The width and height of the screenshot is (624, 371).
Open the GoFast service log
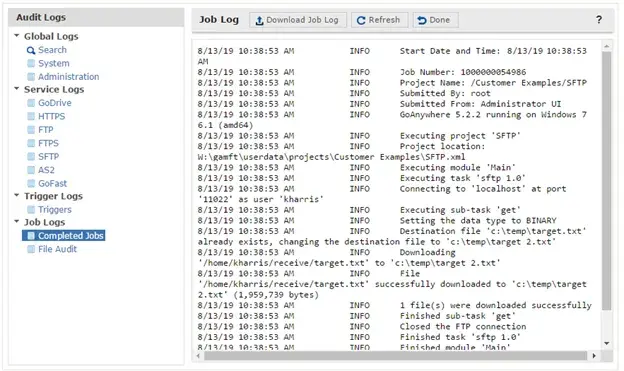point(53,184)
